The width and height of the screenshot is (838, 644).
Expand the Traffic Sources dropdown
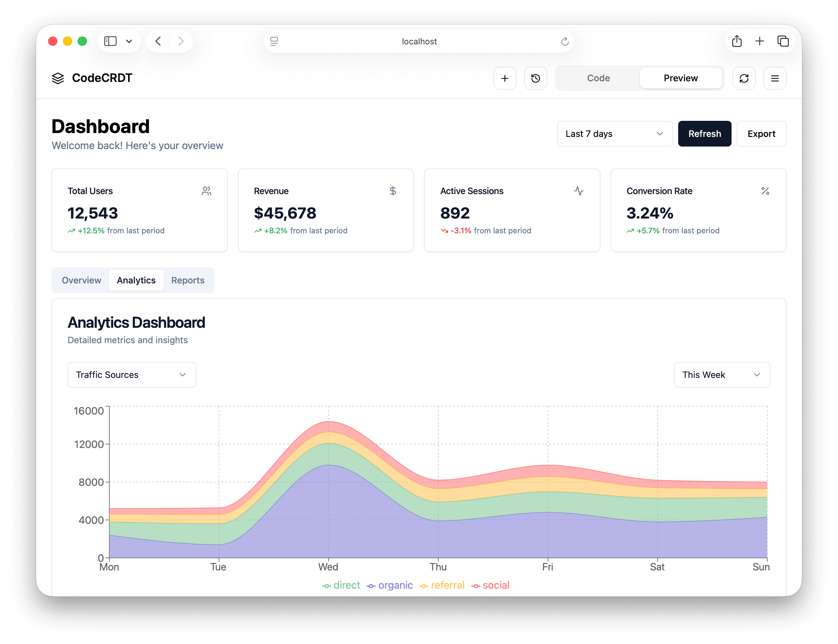coord(132,374)
